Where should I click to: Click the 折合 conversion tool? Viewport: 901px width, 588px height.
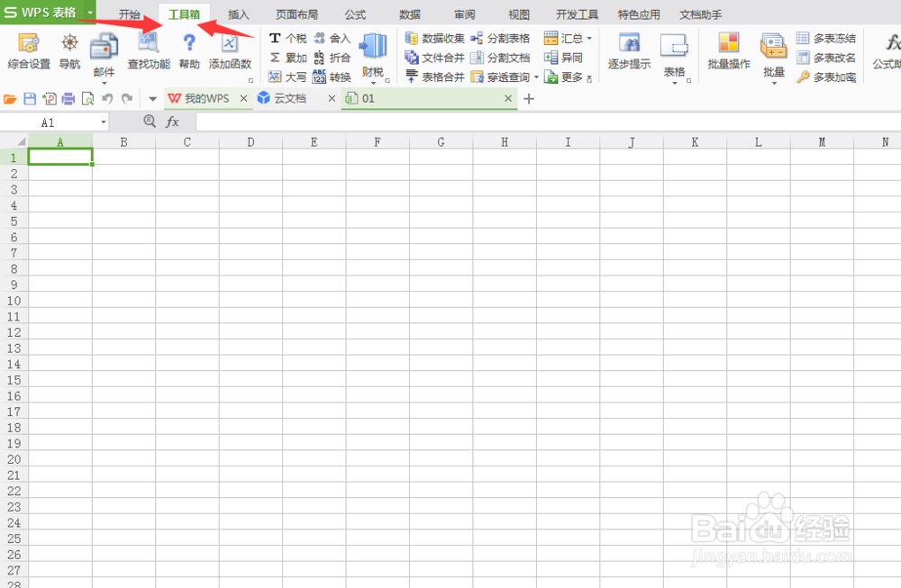[332, 58]
